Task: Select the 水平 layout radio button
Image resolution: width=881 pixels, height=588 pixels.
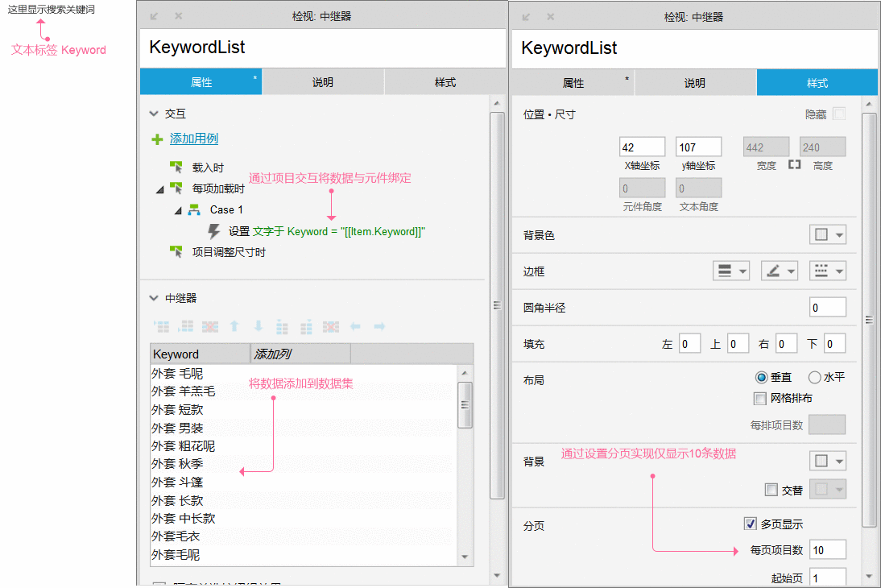Action: coord(814,377)
